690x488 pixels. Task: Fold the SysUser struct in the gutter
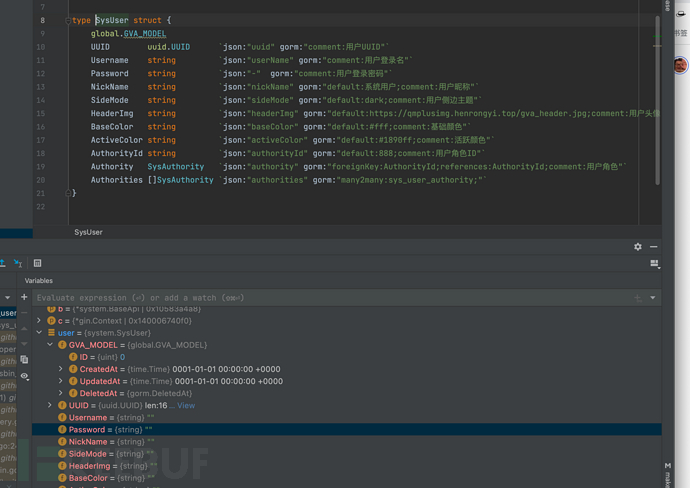[x=68, y=20]
